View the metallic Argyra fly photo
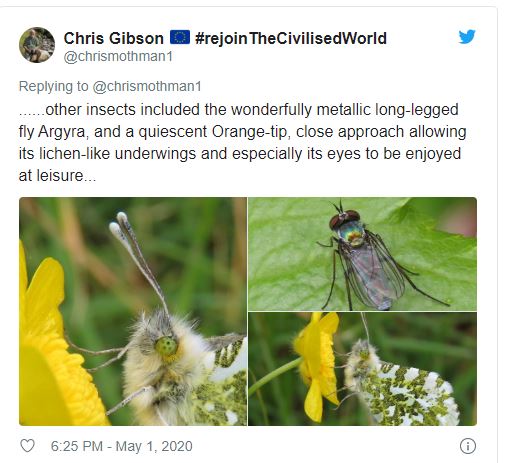 click(x=362, y=254)
